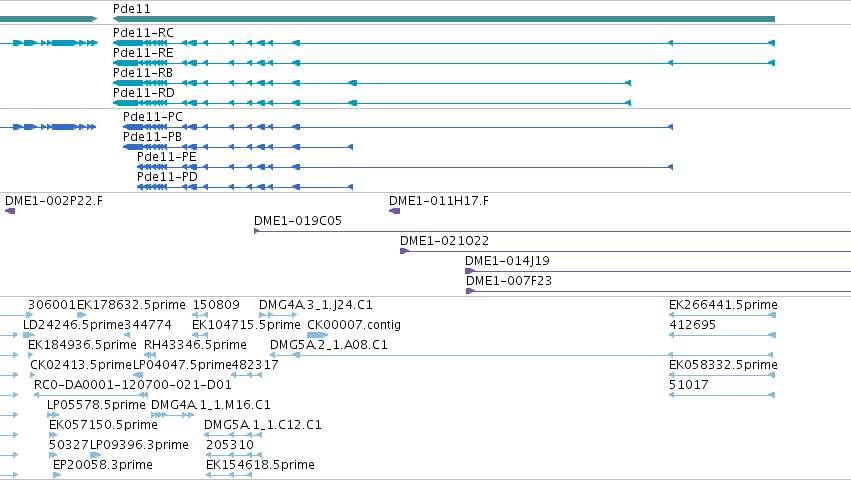Click the Pde11-PB protein label
The width and height of the screenshot is (851, 480).
(x=153, y=137)
